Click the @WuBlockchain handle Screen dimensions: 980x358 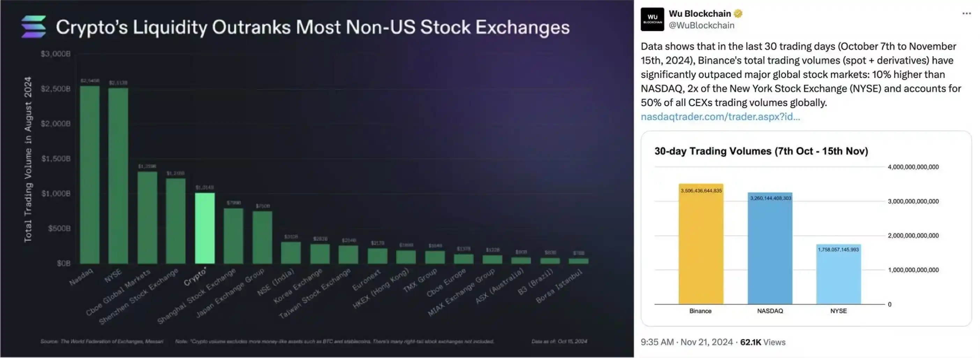point(701,26)
